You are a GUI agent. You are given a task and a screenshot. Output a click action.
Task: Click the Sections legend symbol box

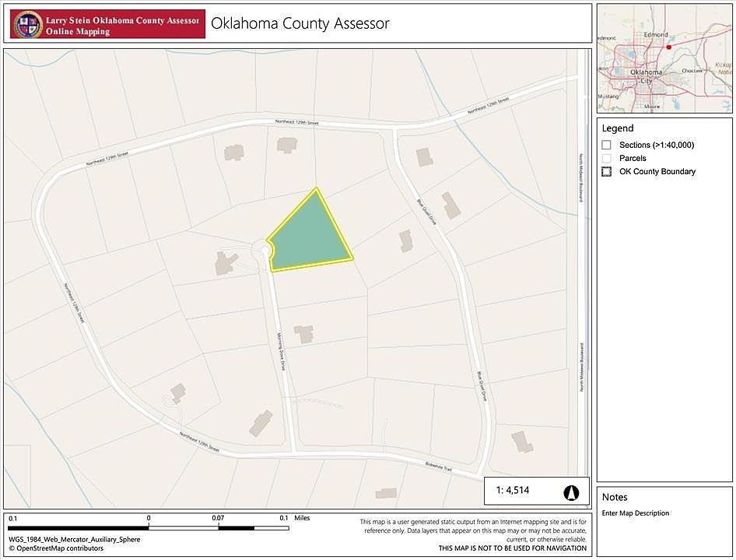(606, 145)
